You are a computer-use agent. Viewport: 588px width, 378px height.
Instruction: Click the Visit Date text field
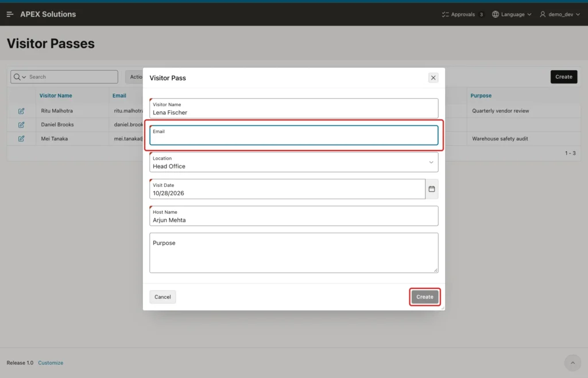[287, 189]
